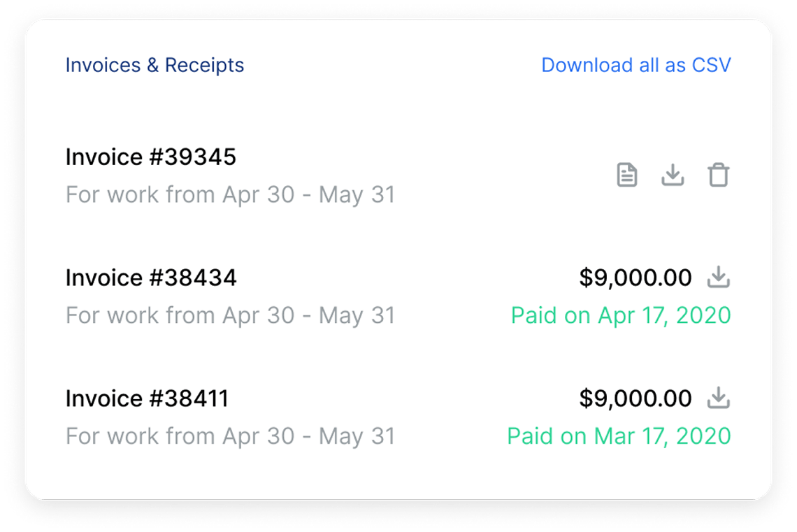The image size is (797, 532).
Task: View the document for Invoice #39345
Action: pos(627,175)
